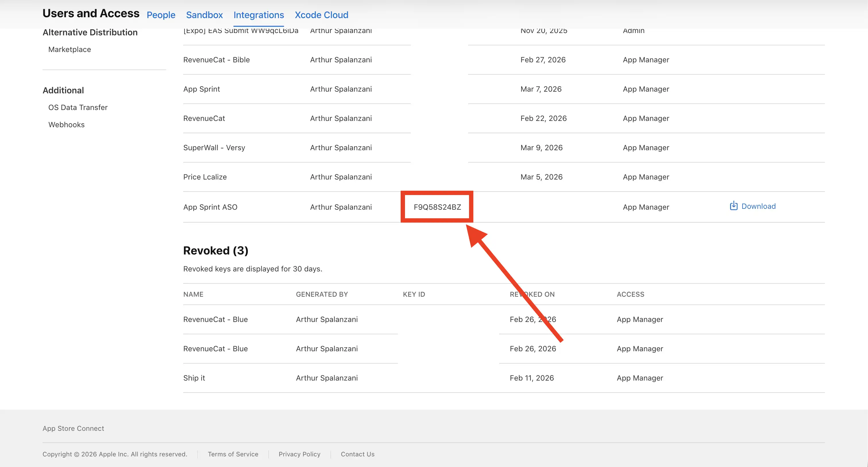Select the Price Lcalize key name
This screenshot has height=467, width=868.
(x=205, y=177)
